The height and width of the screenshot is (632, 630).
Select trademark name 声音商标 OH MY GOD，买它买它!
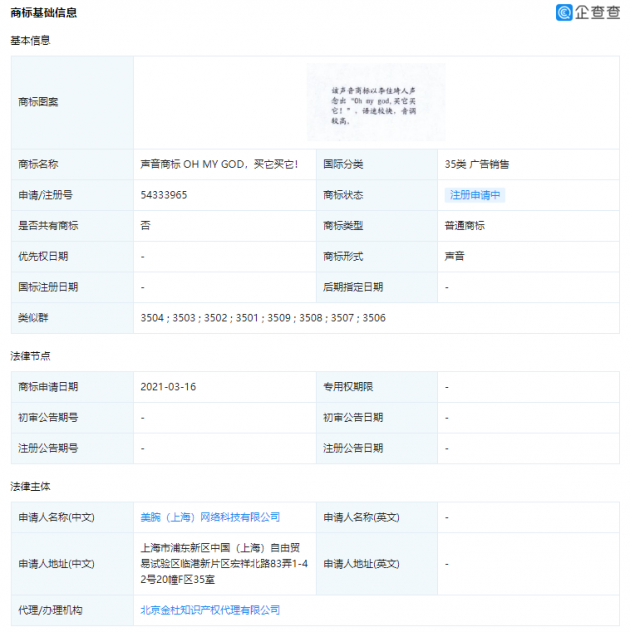pyautogui.click(x=219, y=164)
